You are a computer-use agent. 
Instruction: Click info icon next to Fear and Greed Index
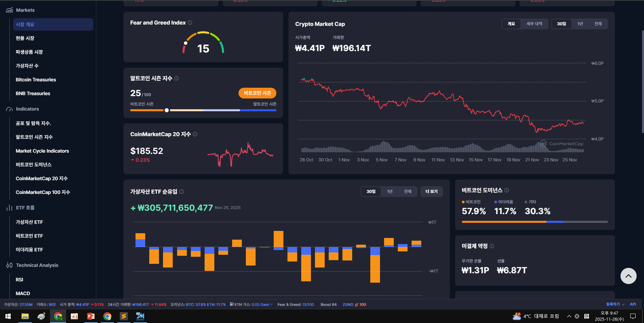[x=190, y=23]
